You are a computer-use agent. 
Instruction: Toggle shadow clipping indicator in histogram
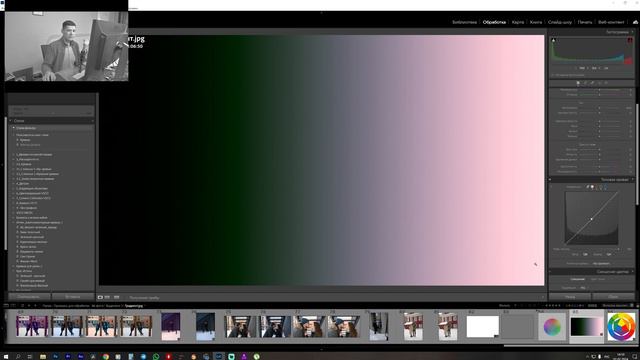[553, 40]
